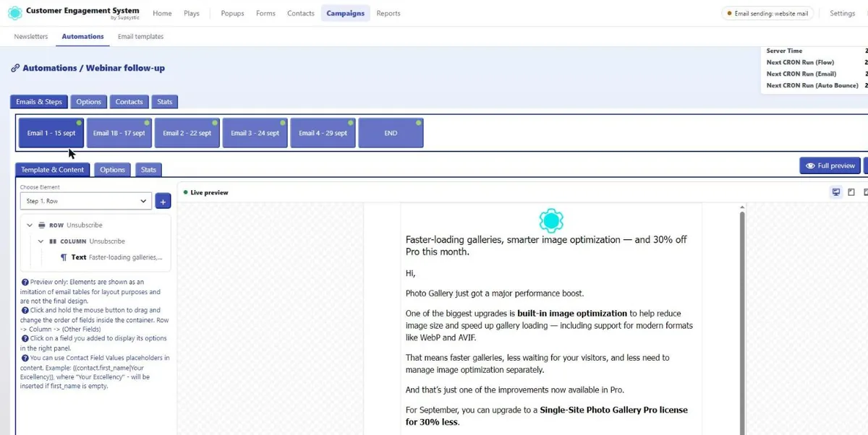Select the Email 1 - 15 sept step
868x435 pixels.
pos(51,133)
